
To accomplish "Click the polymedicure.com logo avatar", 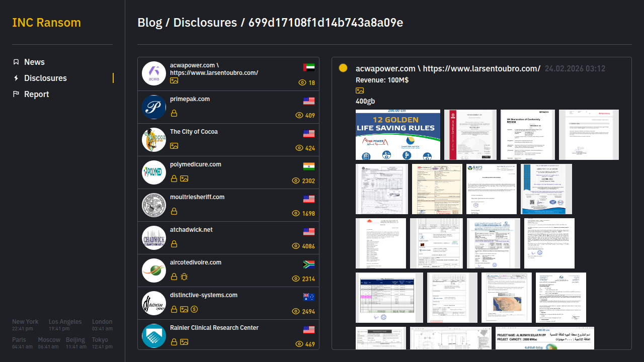I will coord(154,172).
